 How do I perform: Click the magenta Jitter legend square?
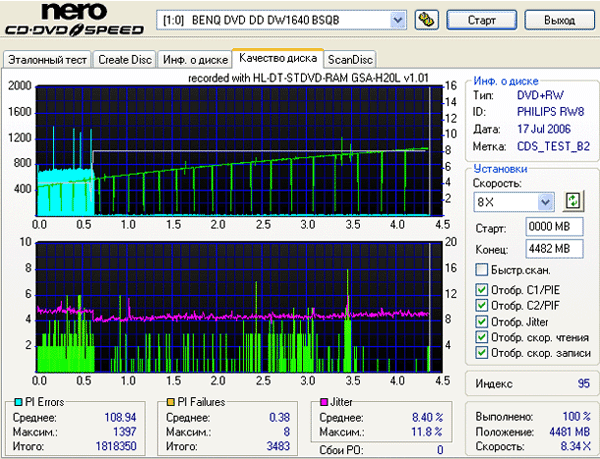coord(324,402)
